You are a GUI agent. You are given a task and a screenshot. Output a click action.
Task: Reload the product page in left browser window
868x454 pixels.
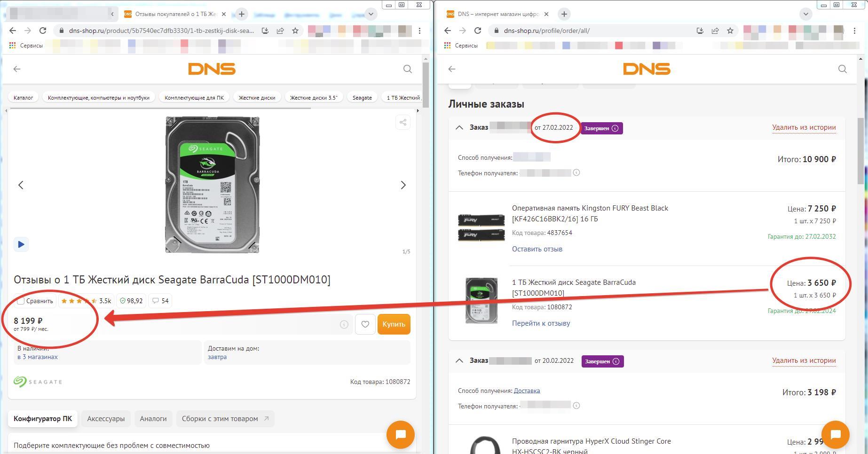pos(43,31)
